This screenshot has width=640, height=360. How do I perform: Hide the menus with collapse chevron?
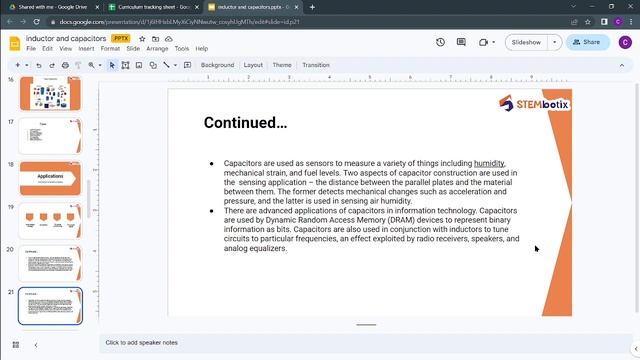[x=622, y=65]
